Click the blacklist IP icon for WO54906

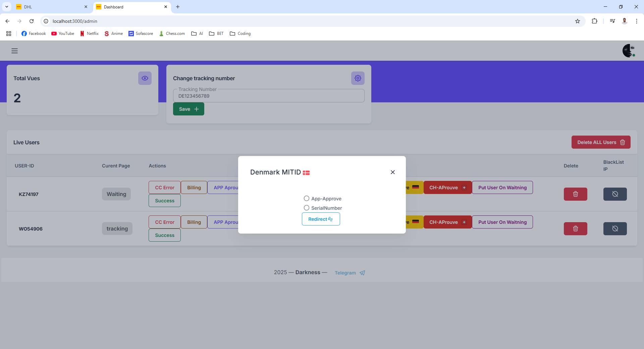pyautogui.click(x=615, y=229)
